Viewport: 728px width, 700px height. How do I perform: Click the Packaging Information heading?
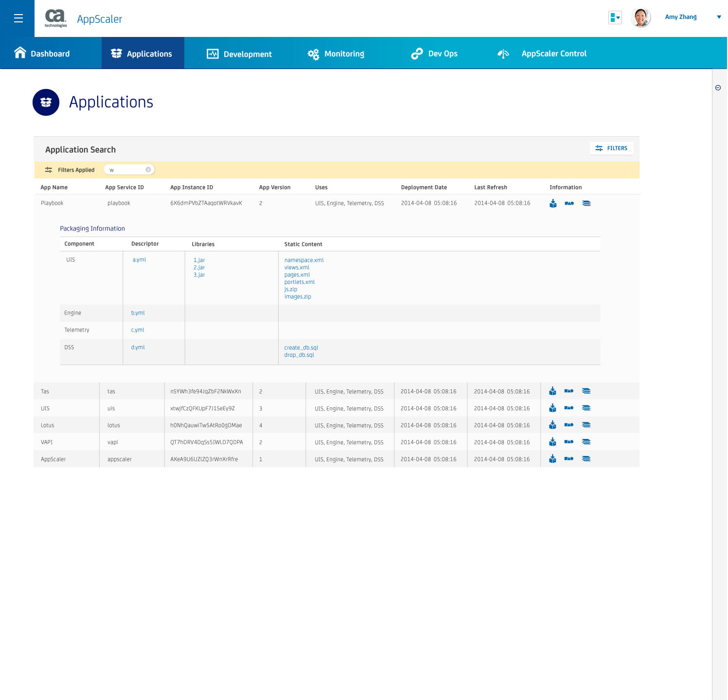(92, 228)
